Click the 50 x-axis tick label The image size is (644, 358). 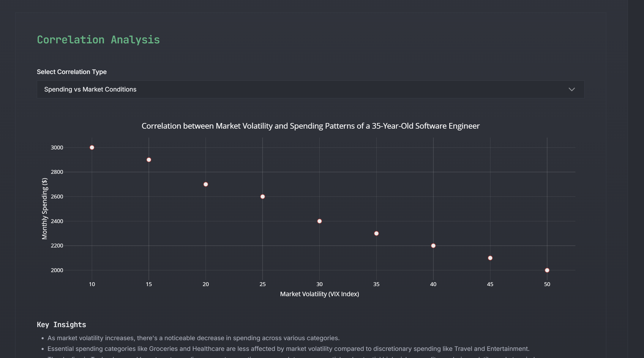547,284
